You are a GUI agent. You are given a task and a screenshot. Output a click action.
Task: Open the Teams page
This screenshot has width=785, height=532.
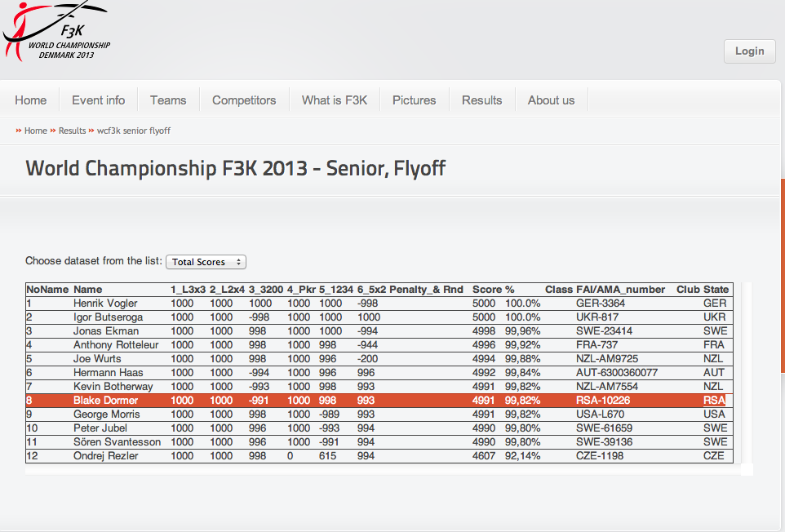click(168, 100)
